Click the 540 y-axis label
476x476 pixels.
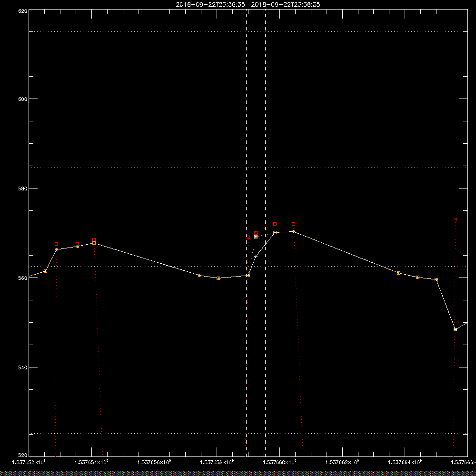pos(23,367)
